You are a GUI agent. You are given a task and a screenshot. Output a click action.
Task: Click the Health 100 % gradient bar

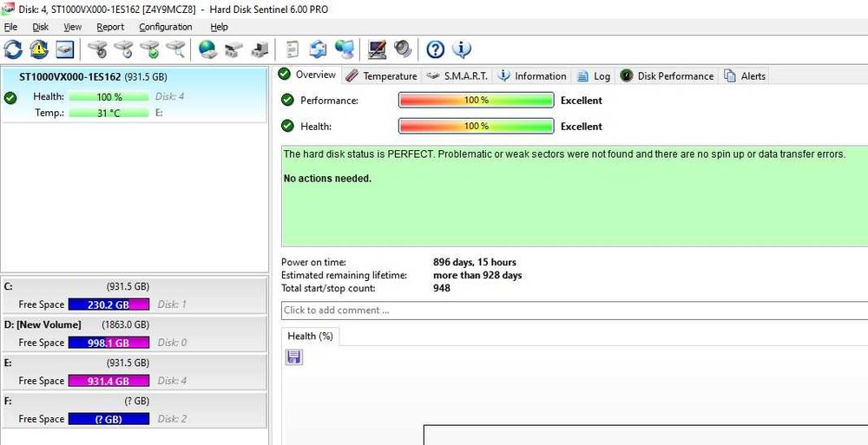point(476,126)
